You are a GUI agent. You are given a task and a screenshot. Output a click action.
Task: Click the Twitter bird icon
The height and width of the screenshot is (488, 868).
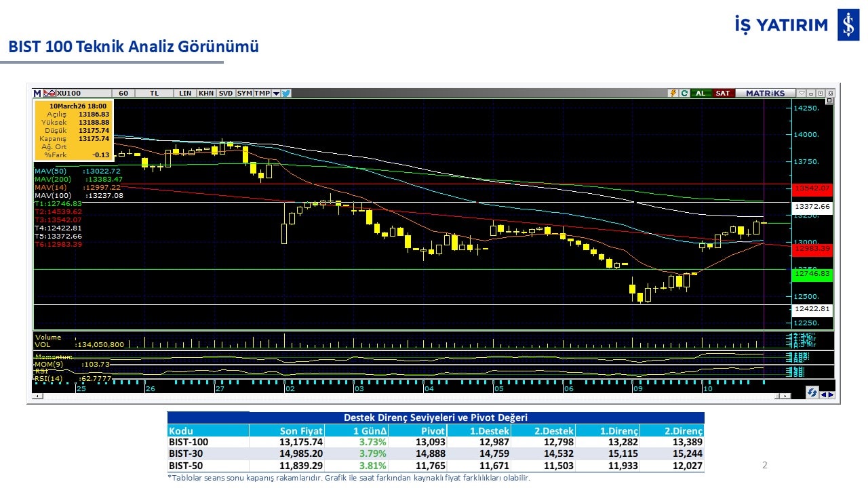(x=286, y=94)
